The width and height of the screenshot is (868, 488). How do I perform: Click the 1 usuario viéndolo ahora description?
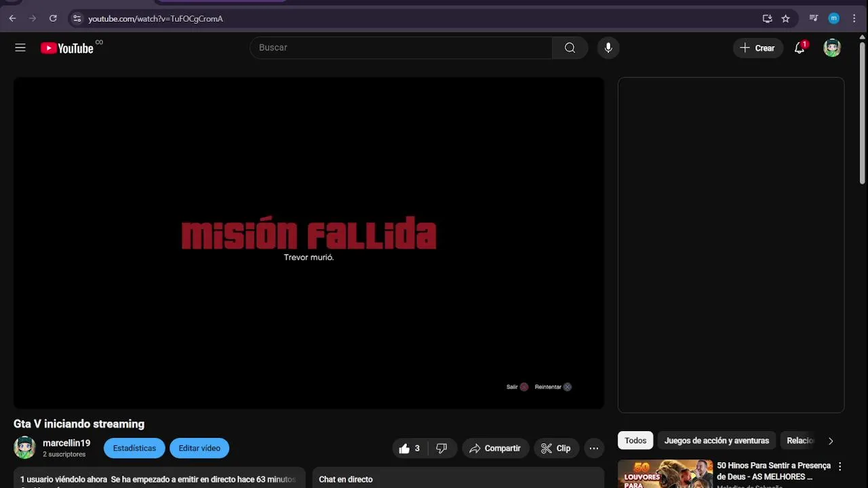[64, 479]
